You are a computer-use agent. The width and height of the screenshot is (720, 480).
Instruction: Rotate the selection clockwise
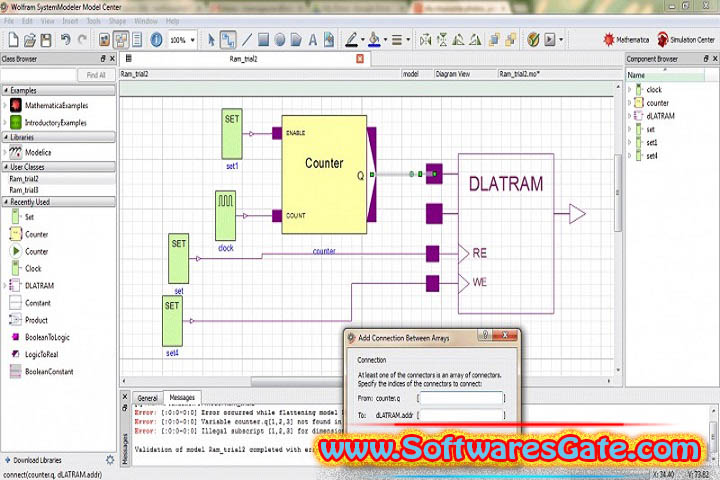click(x=475, y=40)
